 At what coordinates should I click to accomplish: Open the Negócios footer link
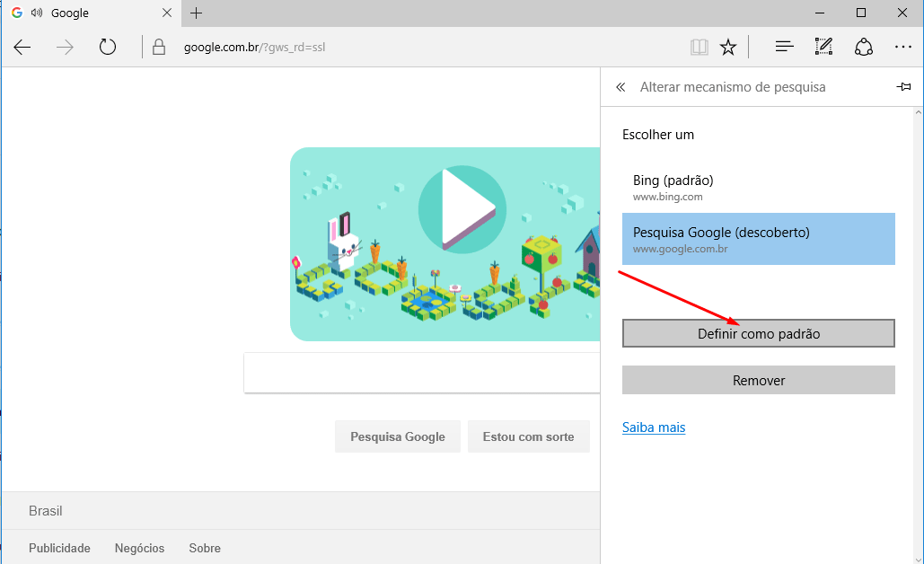coord(140,548)
